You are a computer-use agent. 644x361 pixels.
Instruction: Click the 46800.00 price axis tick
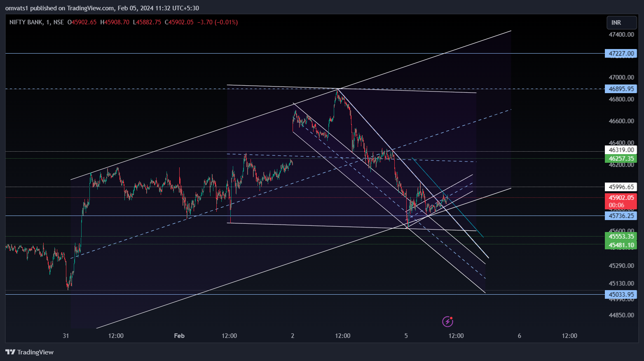pyautogui.click(x=621, y=99)
